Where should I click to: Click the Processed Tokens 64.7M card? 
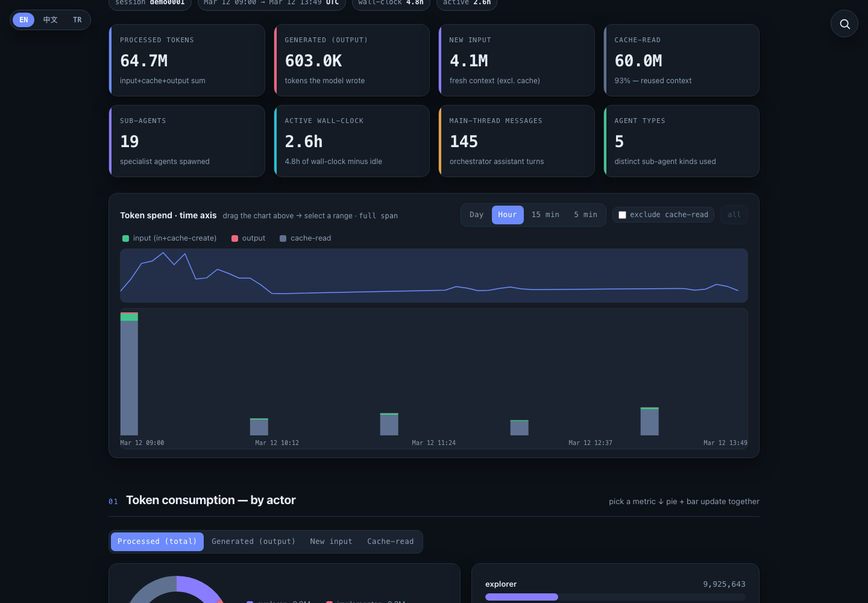coord(187,60)
